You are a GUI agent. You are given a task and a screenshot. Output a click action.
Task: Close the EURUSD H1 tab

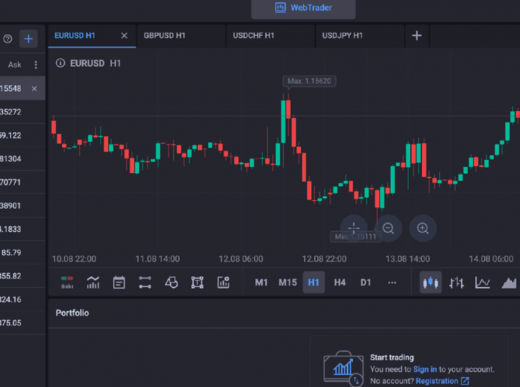point(124,36)
